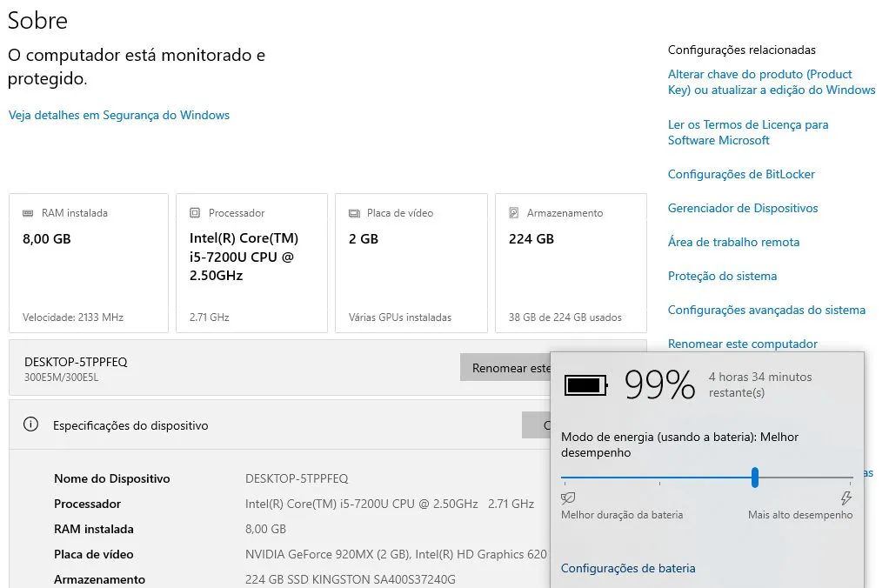Open Configurações de bateria link

click(628, 568)
